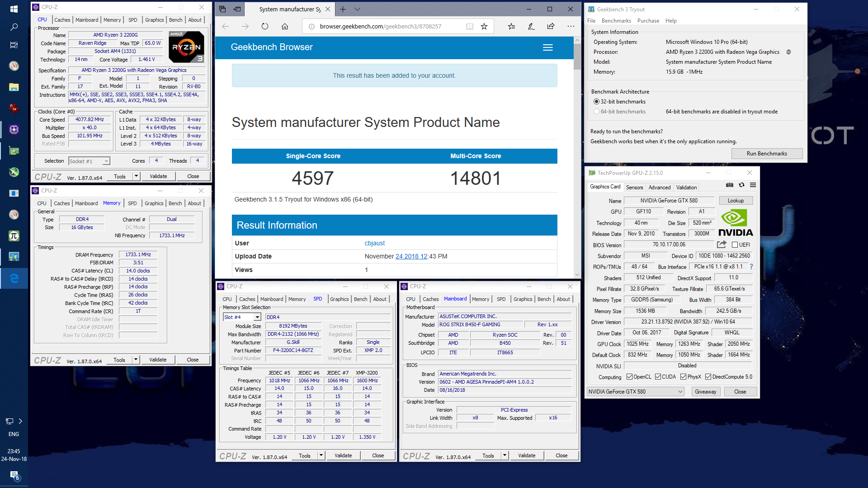Screen dimensions: 868x488
Task: Select 32-bit benchmarks radio button
Action: pyautogui.click(x=596, y=102)
